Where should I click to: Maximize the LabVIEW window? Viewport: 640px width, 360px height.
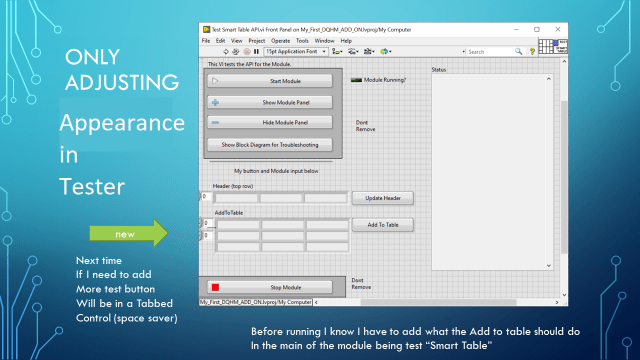coord(537,29)
